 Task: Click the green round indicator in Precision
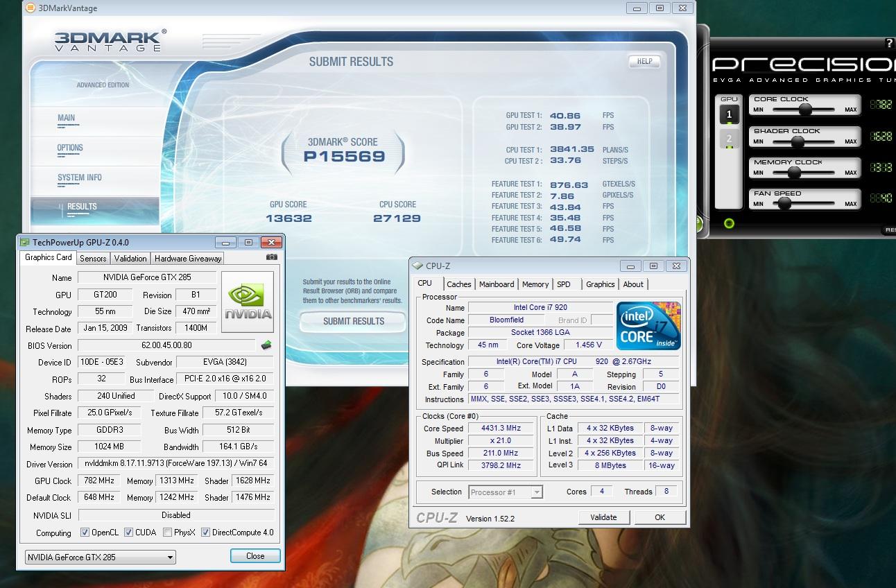click(x=728, y=223)
